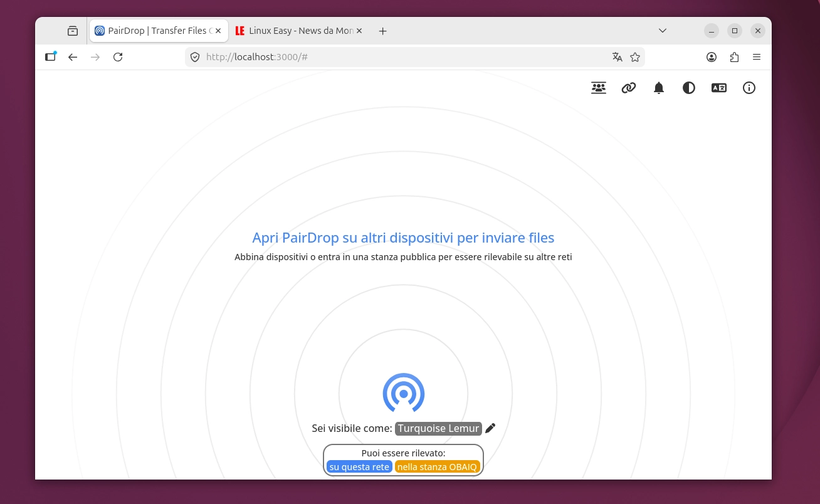820x504 pixels.
Task: Enable notifications with the bell icon
Action: 659,88
